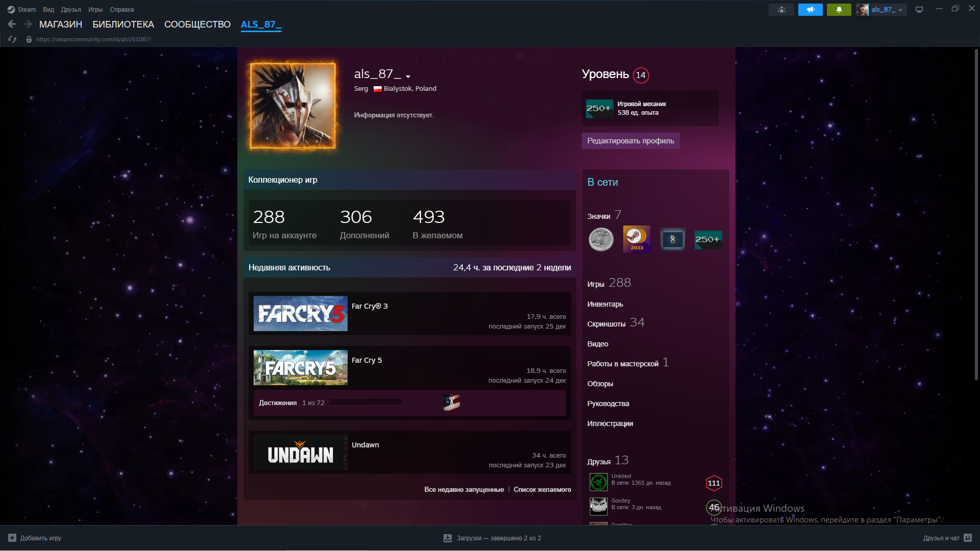This screenshot has width=980, height=551.
Task: Open the Обзоры link
Action: [600, 384]
